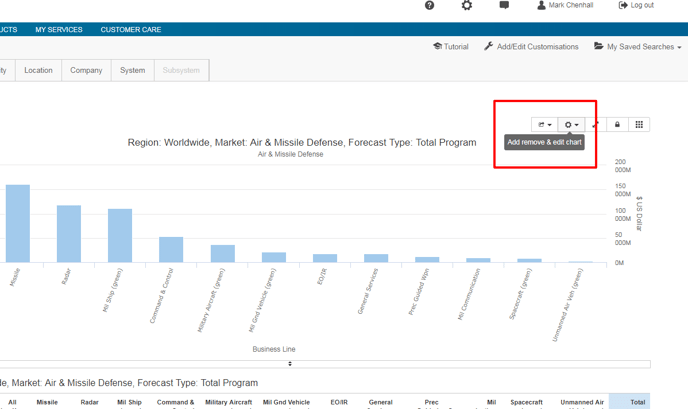The image size is (688, 409).
Task: Click the Log out link
Action: (x=636, y=5)
